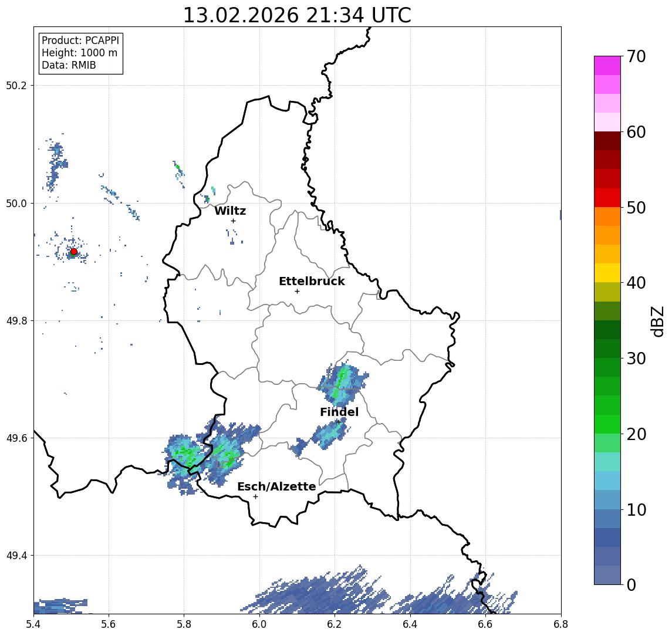Image resolution: width=672 pixels, height=636 pixels.
Task: Click the yellow swatch above 40
Action: click(607, 273)
